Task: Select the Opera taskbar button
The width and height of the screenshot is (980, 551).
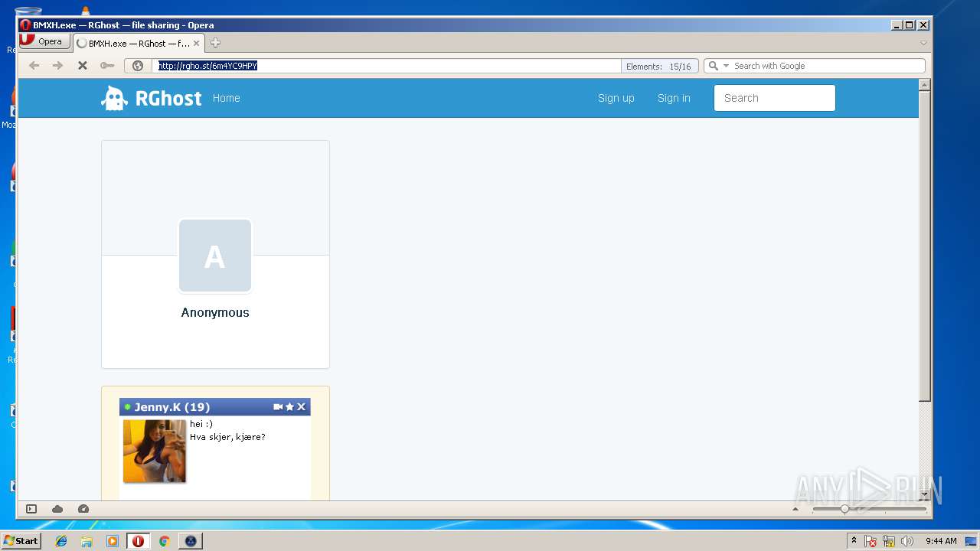Action: pyautogui.click(x=138, y=541)
